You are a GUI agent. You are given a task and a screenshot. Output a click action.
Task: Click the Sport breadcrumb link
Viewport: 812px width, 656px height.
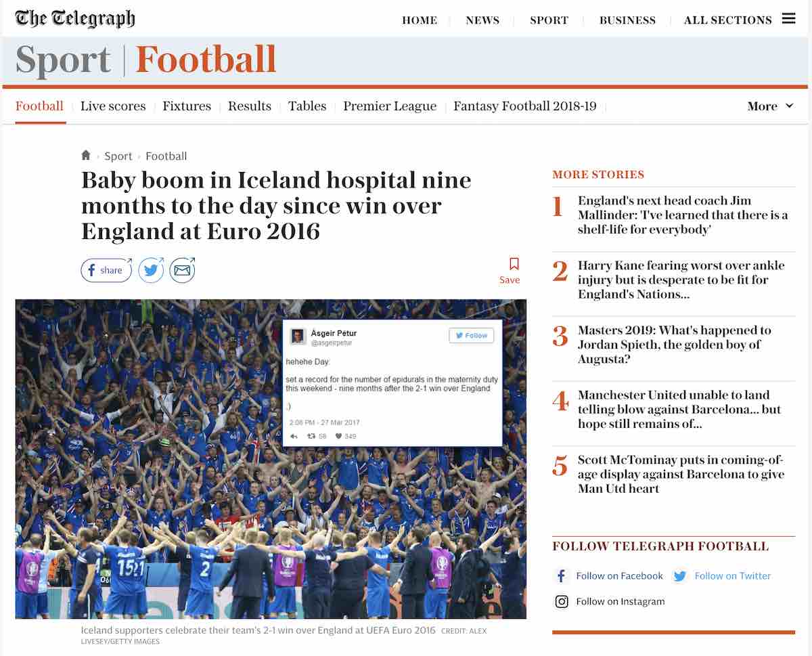pos(118,156)
